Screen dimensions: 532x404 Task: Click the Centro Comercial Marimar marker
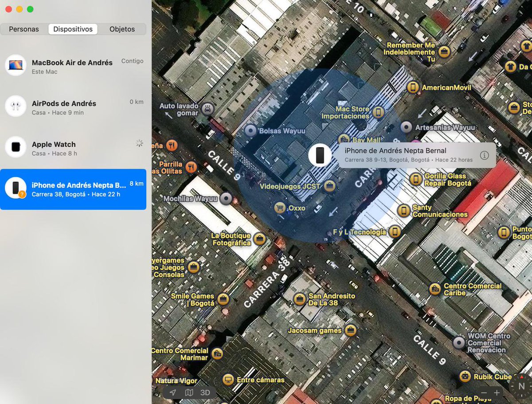click(x=217, y=353)
